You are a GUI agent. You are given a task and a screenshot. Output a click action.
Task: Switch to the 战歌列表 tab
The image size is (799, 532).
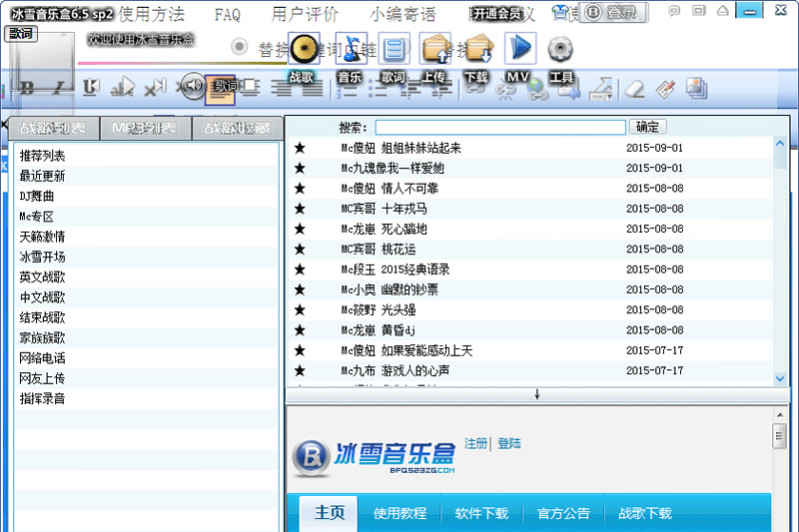54,128
